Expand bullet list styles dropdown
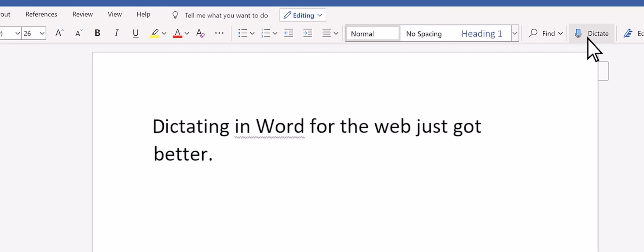Viewport: 644px width, 252px height. [x=252, y=33]
